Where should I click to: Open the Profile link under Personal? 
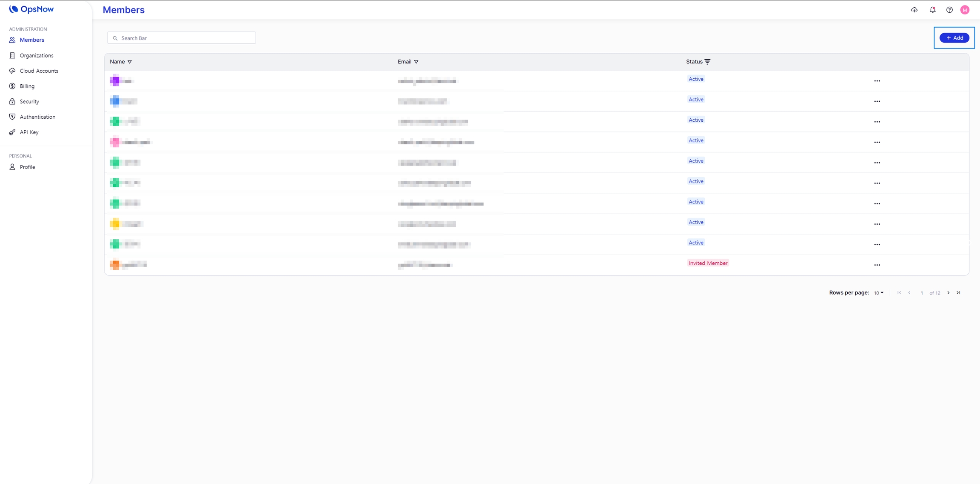point(27,167)
